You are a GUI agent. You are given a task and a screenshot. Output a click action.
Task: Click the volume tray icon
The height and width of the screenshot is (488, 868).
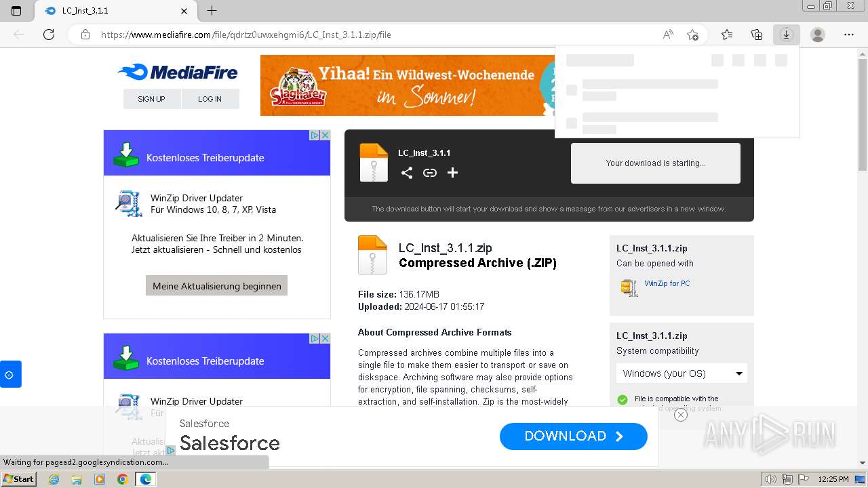pos(770,479)
